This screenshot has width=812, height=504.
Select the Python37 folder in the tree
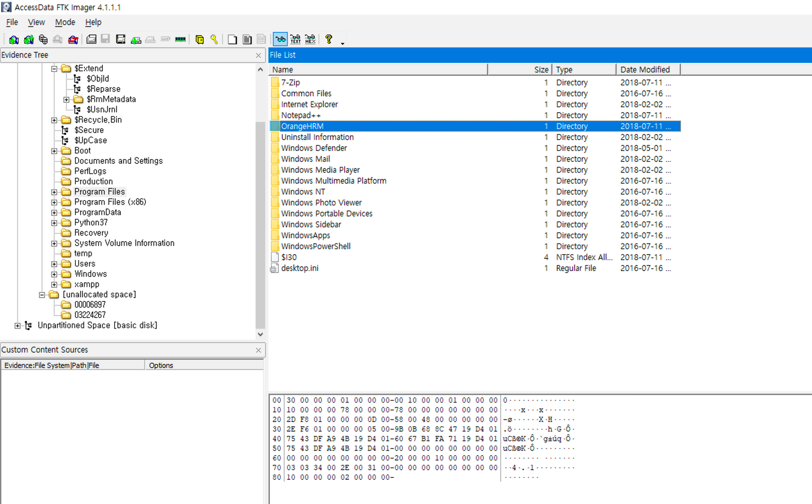point(91,223)
